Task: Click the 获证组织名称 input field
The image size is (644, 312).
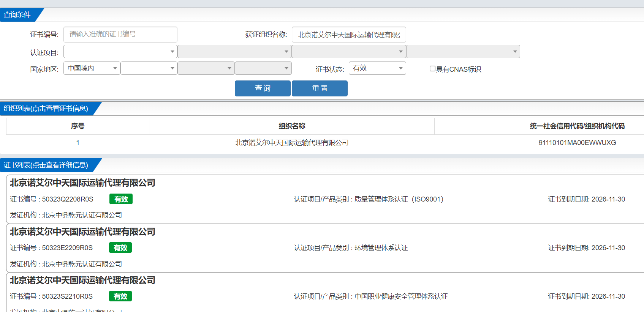Action: tap(349, 35)
